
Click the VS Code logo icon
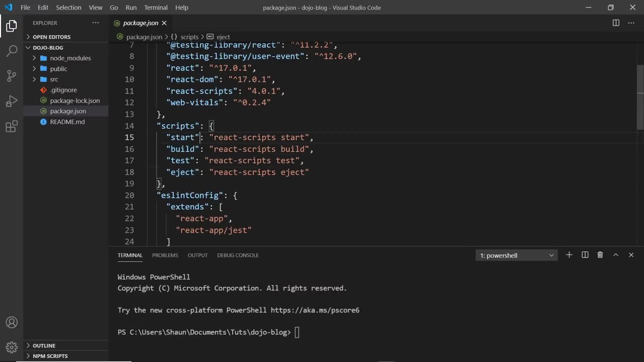8,7
